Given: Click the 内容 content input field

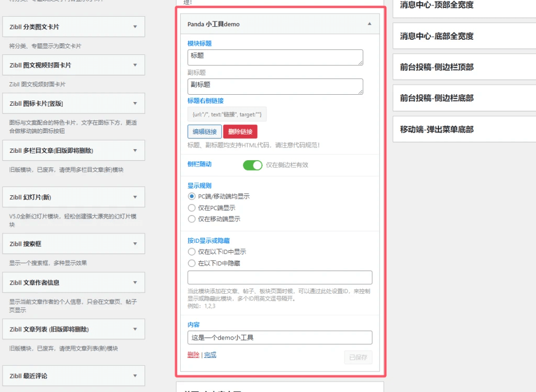Looking at the screenshot, I should coord(280,338).
